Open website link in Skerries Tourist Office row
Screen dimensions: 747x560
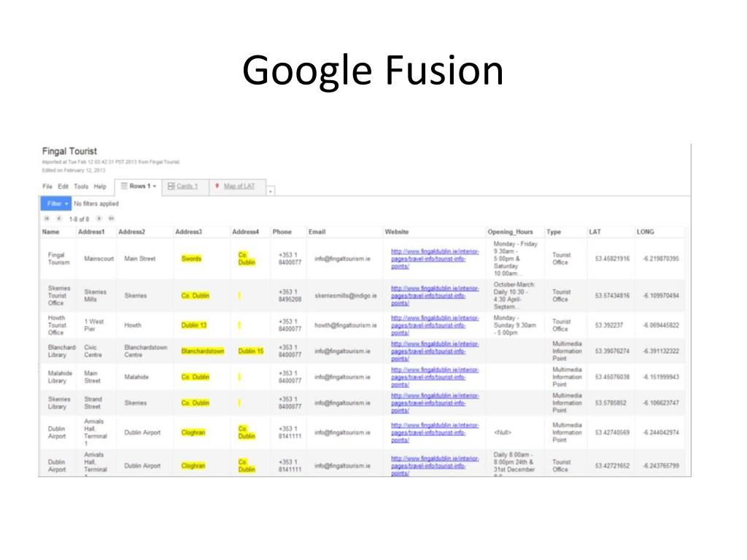pos(435,296)
